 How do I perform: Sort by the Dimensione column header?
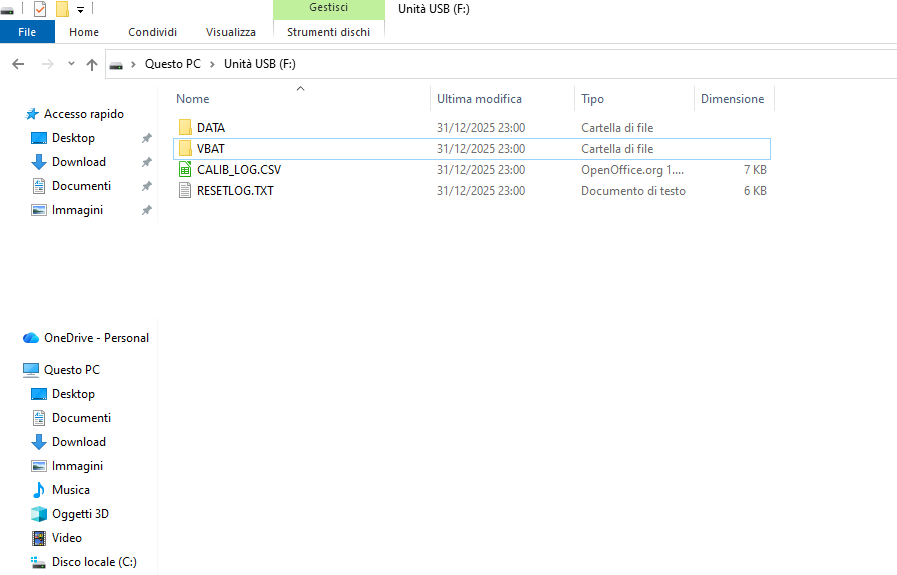(732, 99)
